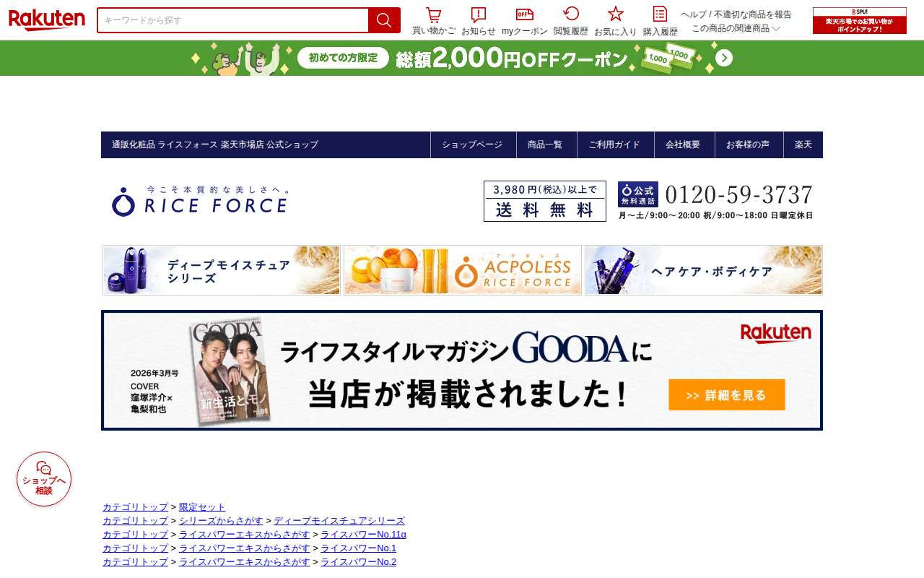Click the 0120-59-3737 phone banner

[x=715, y=201]
